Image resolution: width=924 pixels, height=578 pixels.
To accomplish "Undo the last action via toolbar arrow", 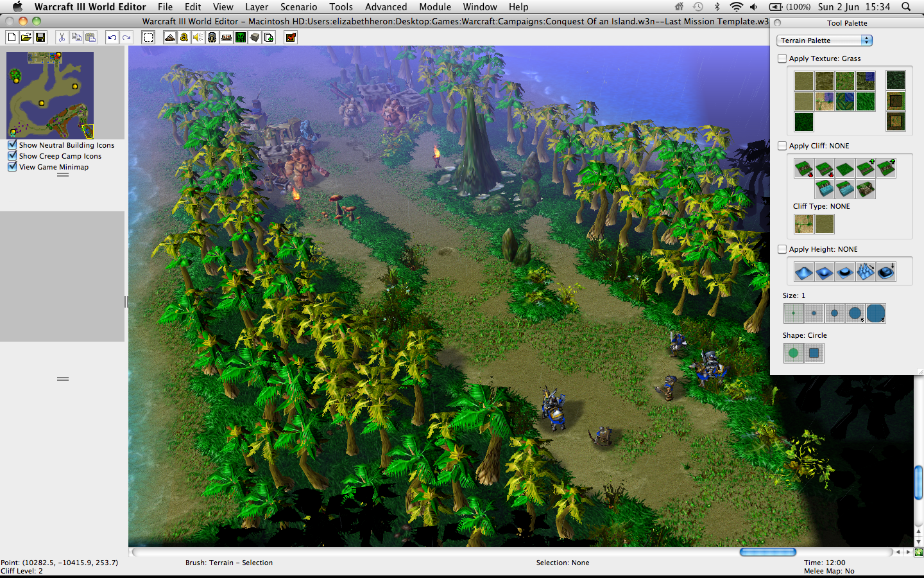I will point(112,37).
